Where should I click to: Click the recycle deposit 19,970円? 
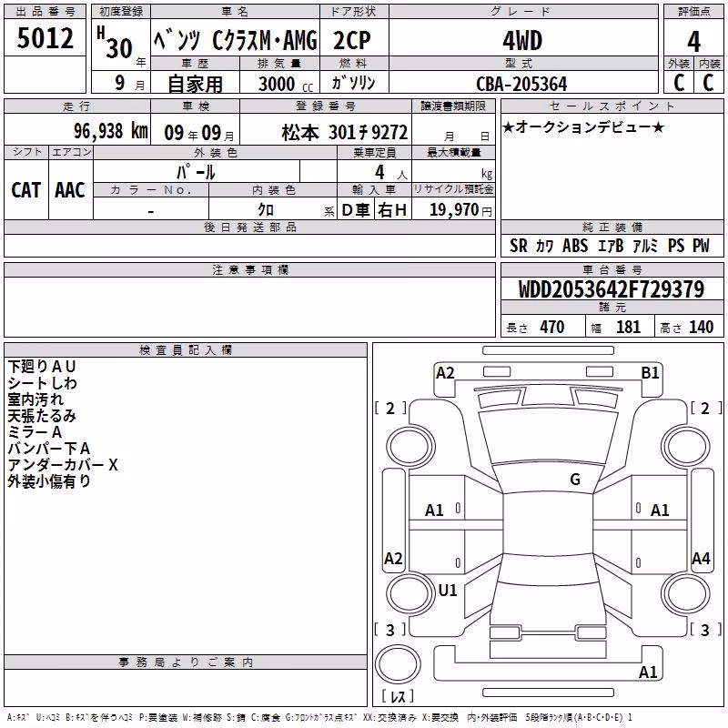pos(460,210)
